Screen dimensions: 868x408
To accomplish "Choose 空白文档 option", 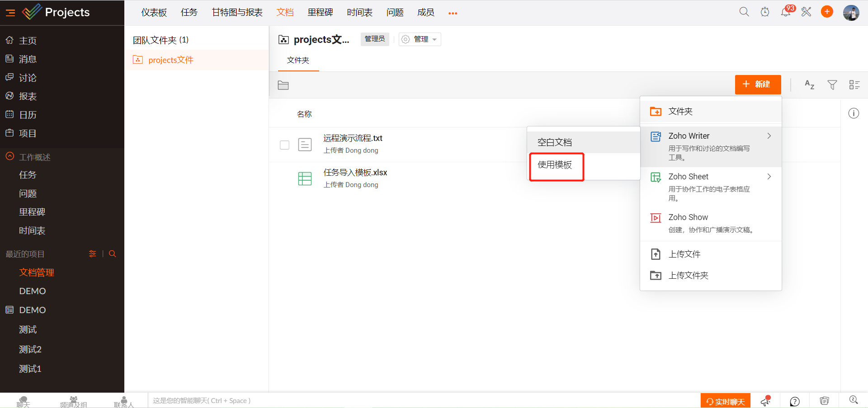I will tap(555, 142).
